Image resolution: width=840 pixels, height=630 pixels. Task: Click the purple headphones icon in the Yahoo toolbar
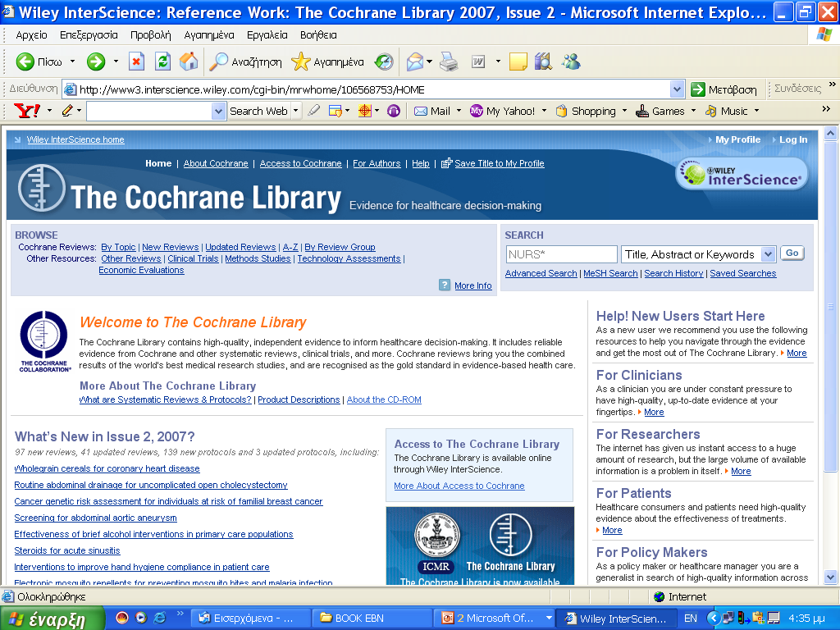(394, 111)
